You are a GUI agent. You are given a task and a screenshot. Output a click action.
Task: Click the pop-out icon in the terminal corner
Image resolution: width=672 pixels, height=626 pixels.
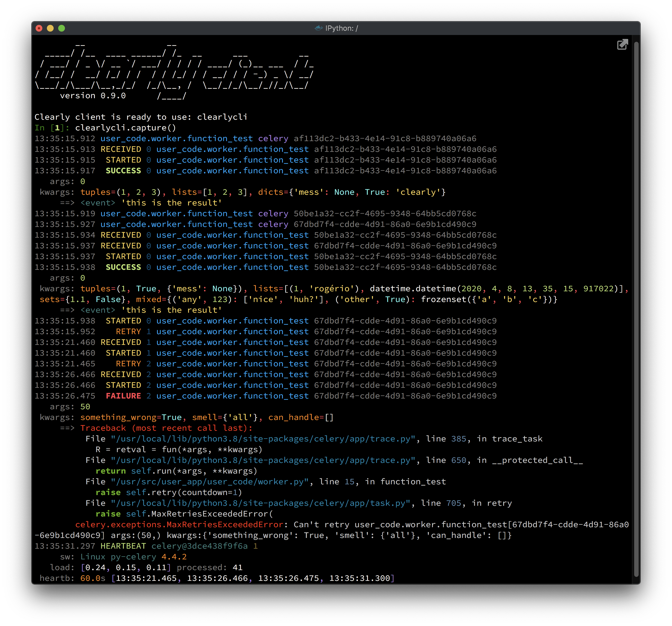click(622, 45)
